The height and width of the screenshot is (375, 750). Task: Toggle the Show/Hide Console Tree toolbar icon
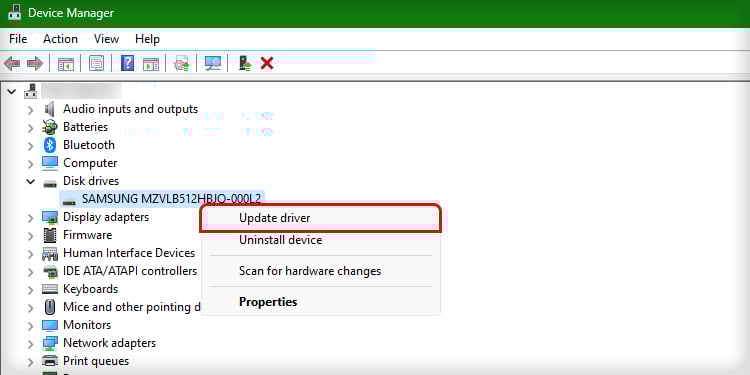66,63
